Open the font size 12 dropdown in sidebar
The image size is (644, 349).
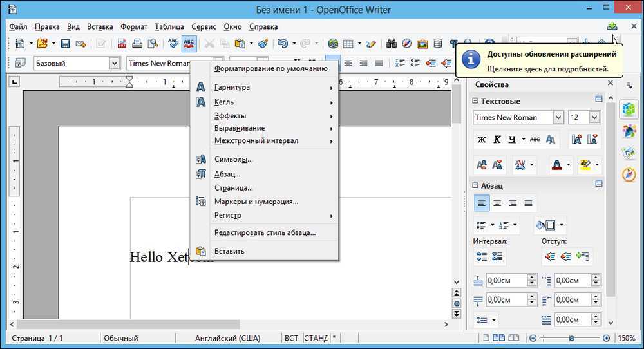coord(594,117)
